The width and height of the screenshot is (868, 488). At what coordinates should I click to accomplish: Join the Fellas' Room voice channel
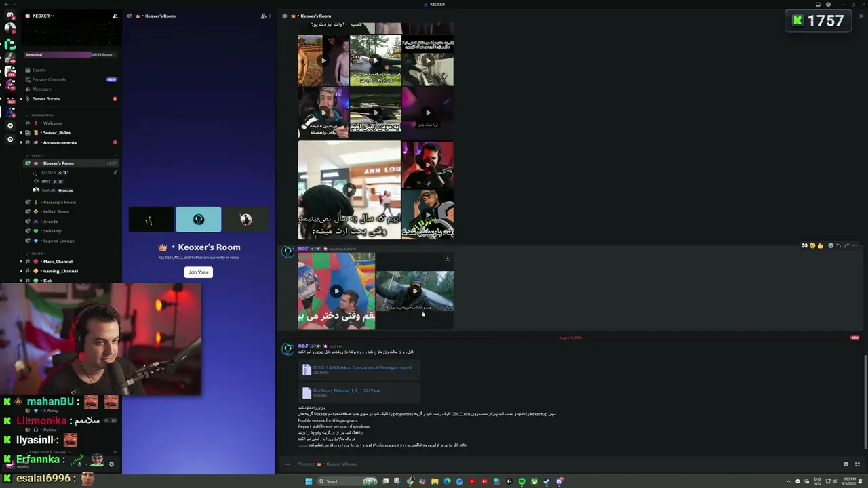[71, 211]
